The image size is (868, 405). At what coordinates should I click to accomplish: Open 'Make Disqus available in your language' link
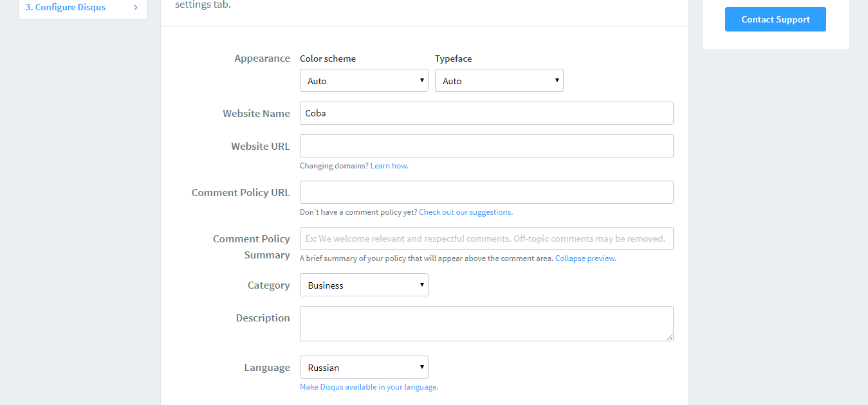(369, 387)
